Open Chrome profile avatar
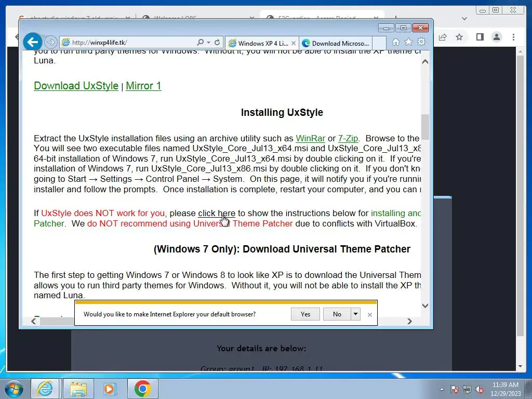532x399 pixels. click(497, 37)
